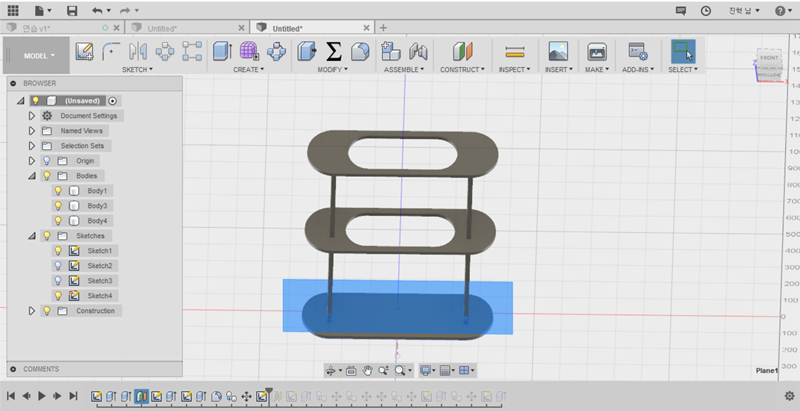Click the Save icon in top bar
Screen dimensions: 800x411
pyautogui.click(x=72, y=10)
